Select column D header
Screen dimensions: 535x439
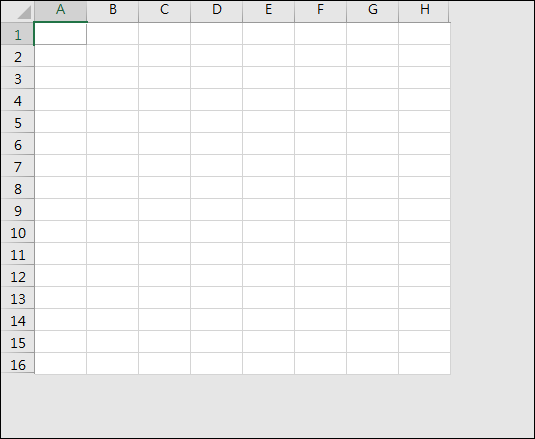point(216,10)
